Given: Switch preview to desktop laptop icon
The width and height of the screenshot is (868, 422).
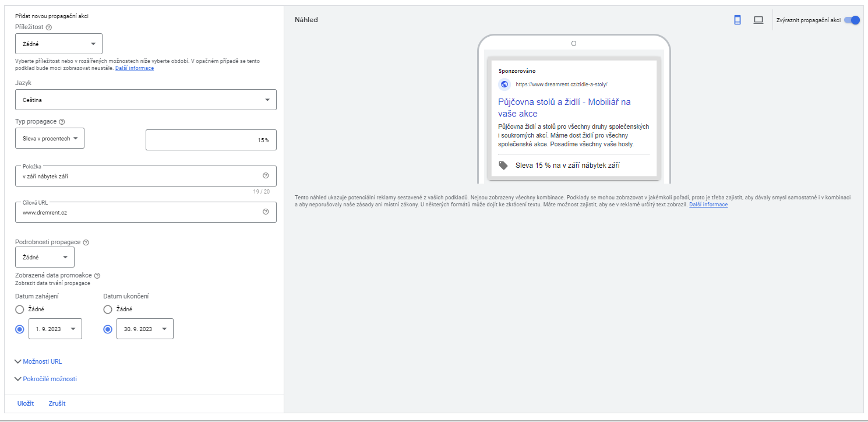Looking at the screenshot, I should pos(758,20).
